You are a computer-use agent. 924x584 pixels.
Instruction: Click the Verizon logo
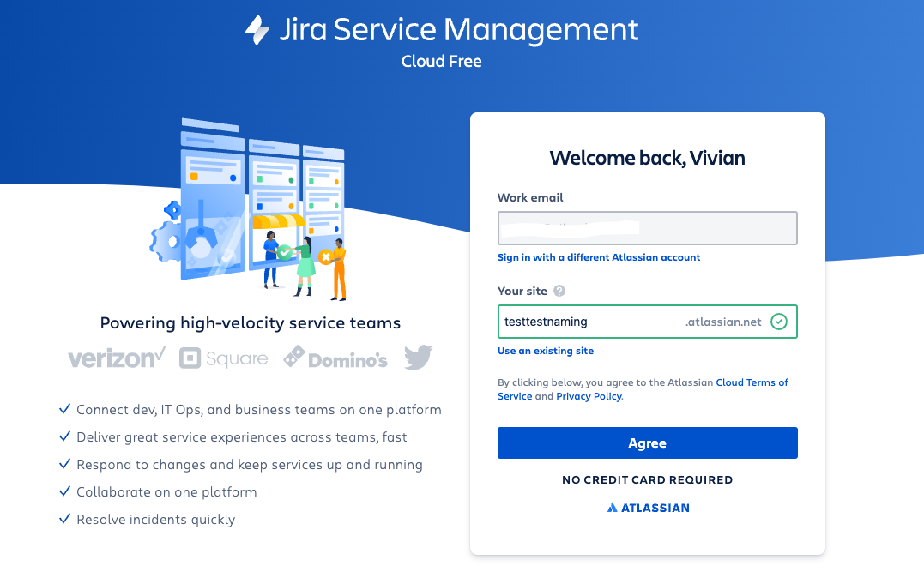[x=117, y=358]
